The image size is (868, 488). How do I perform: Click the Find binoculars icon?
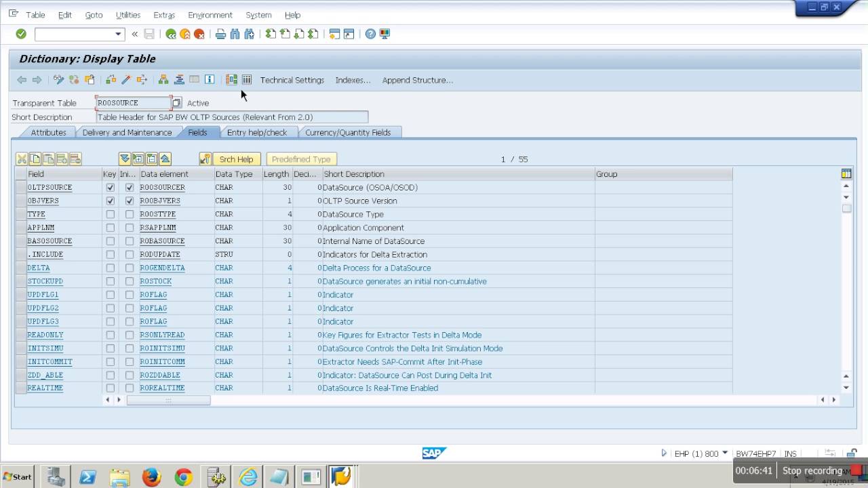pos(235,34)
